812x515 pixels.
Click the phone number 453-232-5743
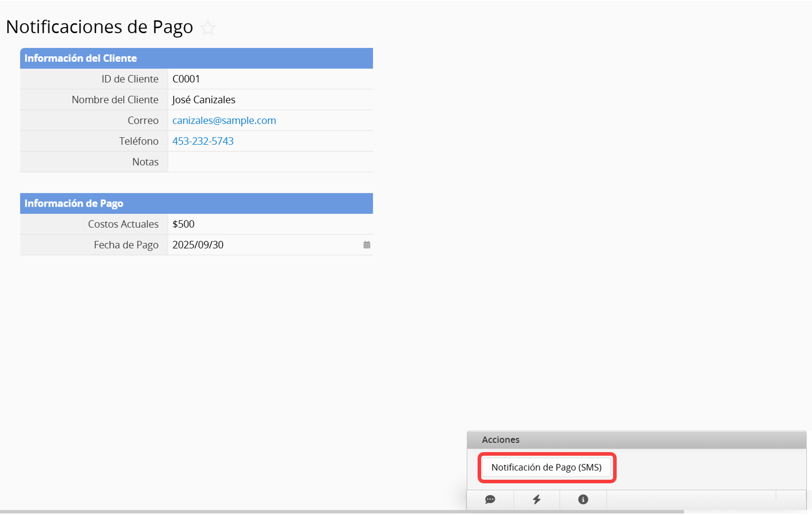[203, 141]
